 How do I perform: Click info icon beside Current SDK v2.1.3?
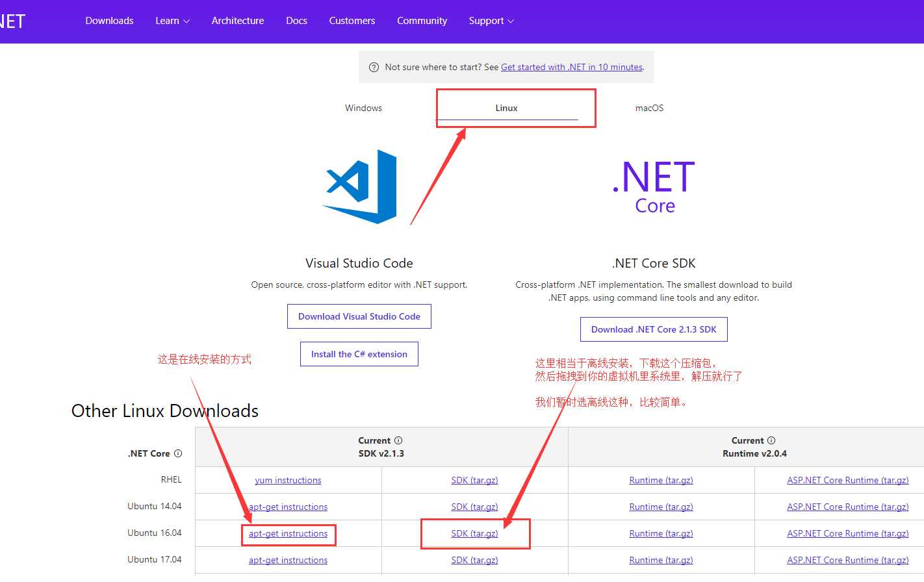398,440
